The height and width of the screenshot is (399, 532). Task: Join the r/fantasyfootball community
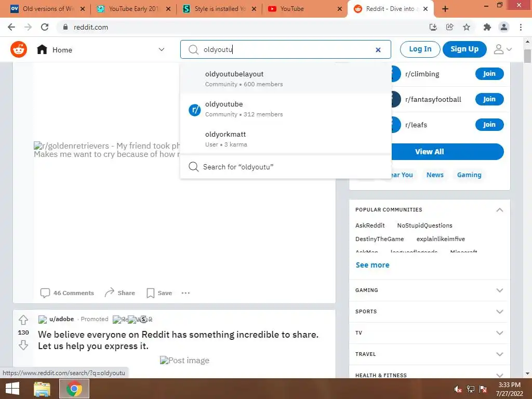489,99
